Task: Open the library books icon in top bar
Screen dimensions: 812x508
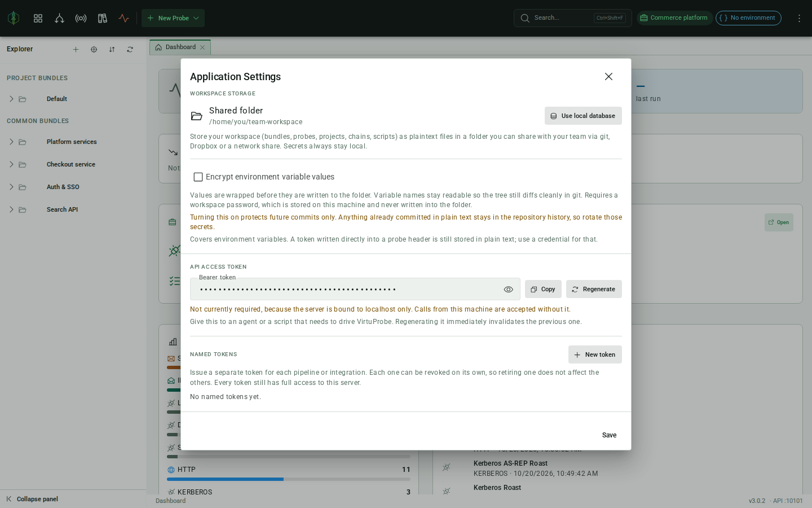Action: click(x=102, y=18)
